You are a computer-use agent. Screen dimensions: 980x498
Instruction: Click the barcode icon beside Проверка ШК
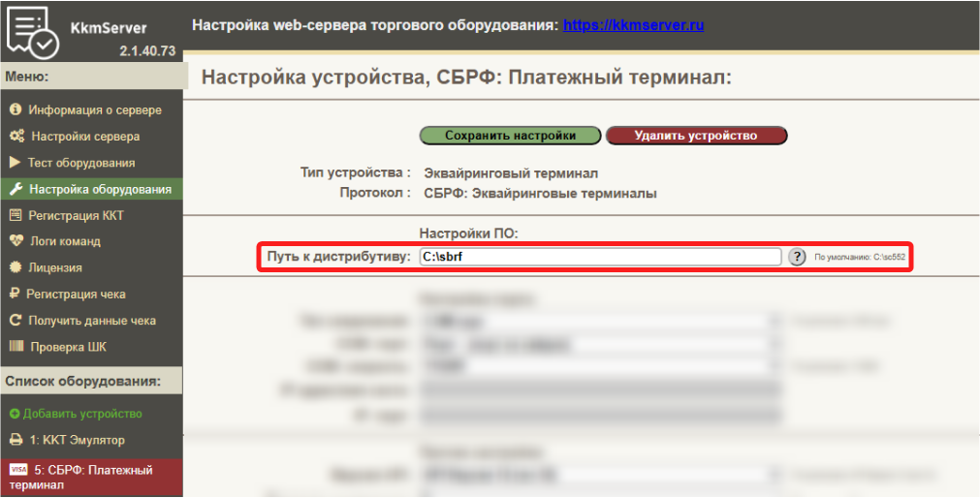(x=16, y=346)
